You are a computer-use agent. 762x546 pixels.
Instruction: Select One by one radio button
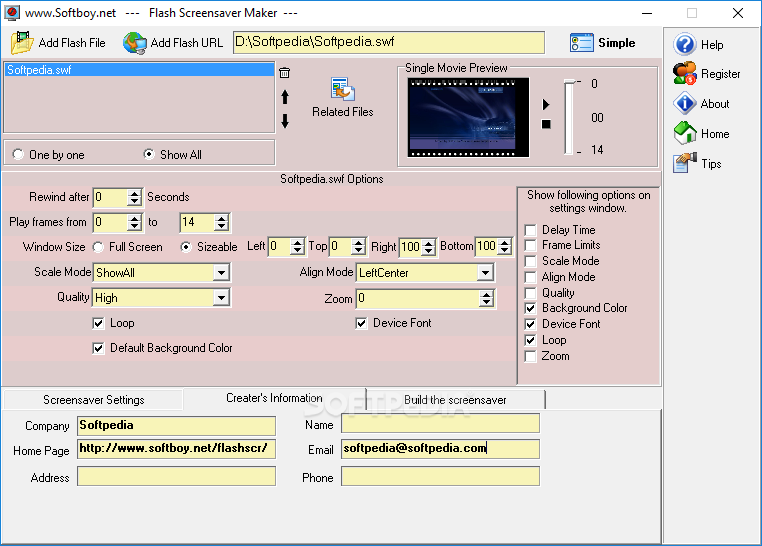[18, 154]
